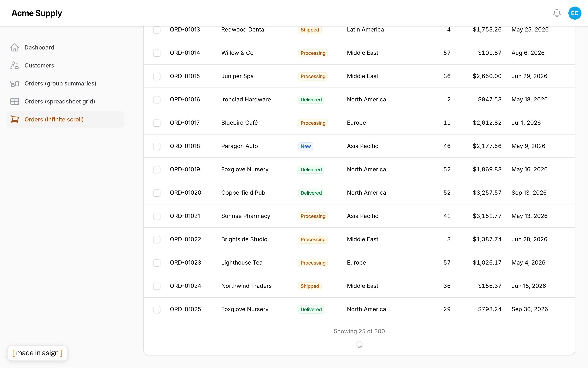The height and width of the screenshot is (368, 588).
Task: Tick the ORD-01023 Lighthouse Tea checkbox
Action: click(157, 263)
